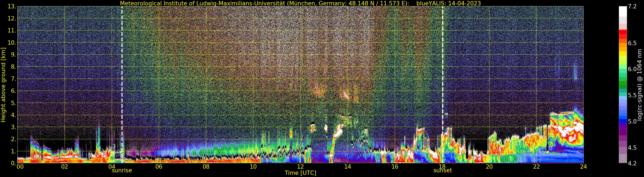Click the "Height above ground [km]" axis label

3,85
